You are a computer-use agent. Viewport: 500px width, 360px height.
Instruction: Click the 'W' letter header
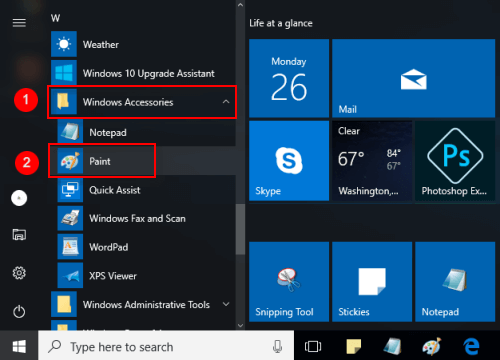tap(55, 18)
